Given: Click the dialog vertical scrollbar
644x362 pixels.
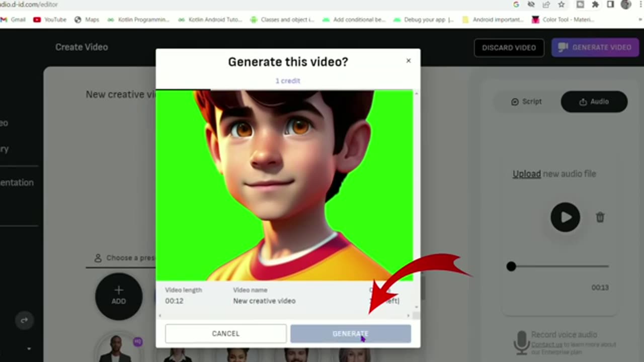Looking at the screenshot, I should pyautogui.click(x=416, y=201).
